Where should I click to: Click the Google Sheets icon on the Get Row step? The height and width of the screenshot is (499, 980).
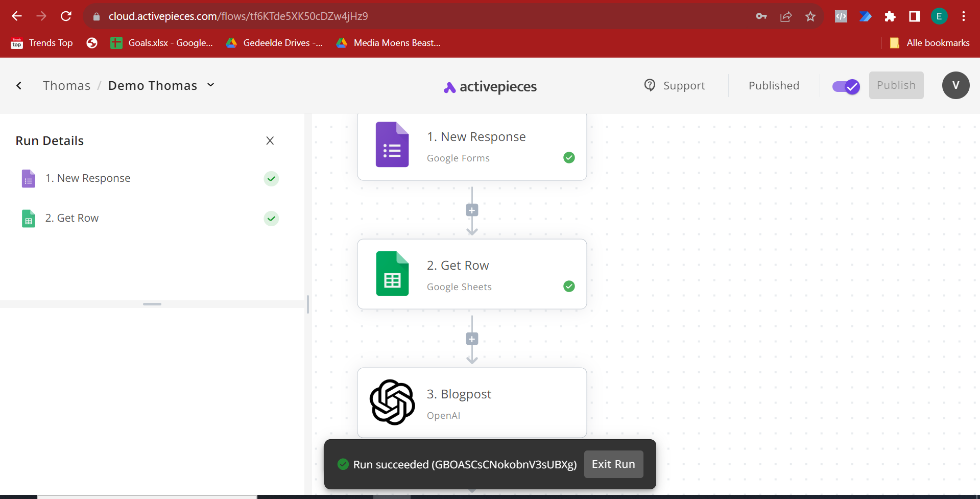[x=392, y=273]
